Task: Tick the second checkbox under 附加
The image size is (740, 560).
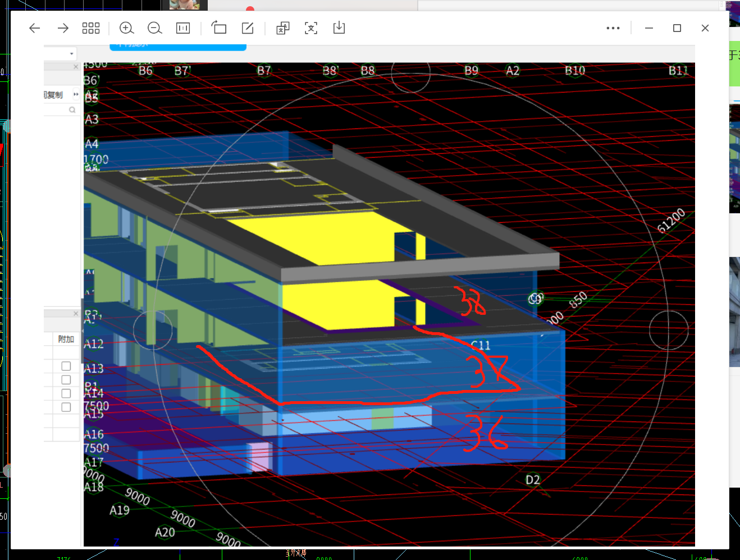Action: click(x=66, y=380)
